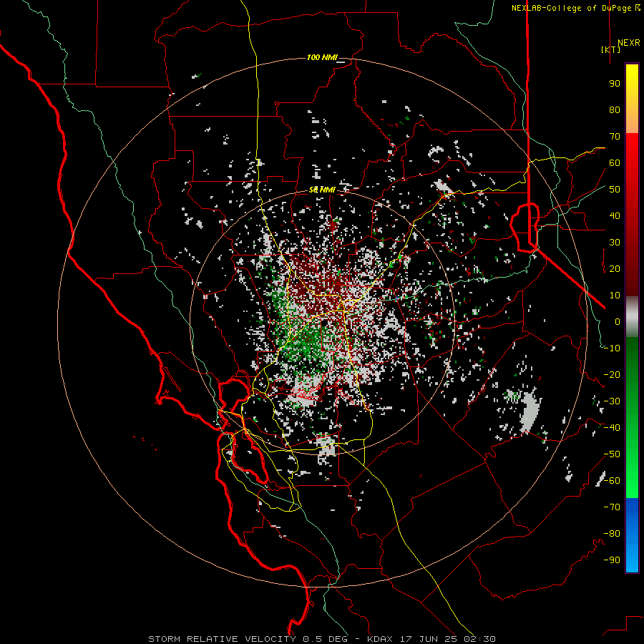The height and width of the screenshot is (644, 644).
Task: Select the 50 NMI range ring label
Action: point(322,190)
